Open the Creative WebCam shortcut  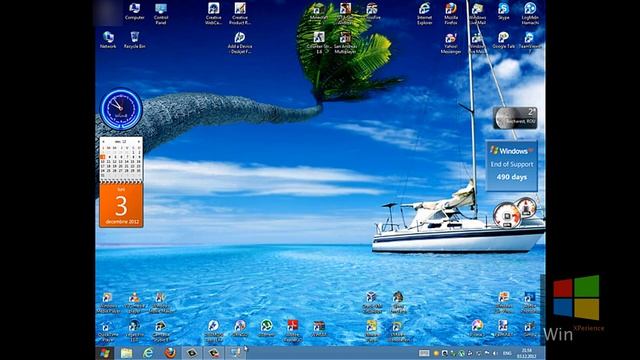pyautogui.click(x=213, y=13)
